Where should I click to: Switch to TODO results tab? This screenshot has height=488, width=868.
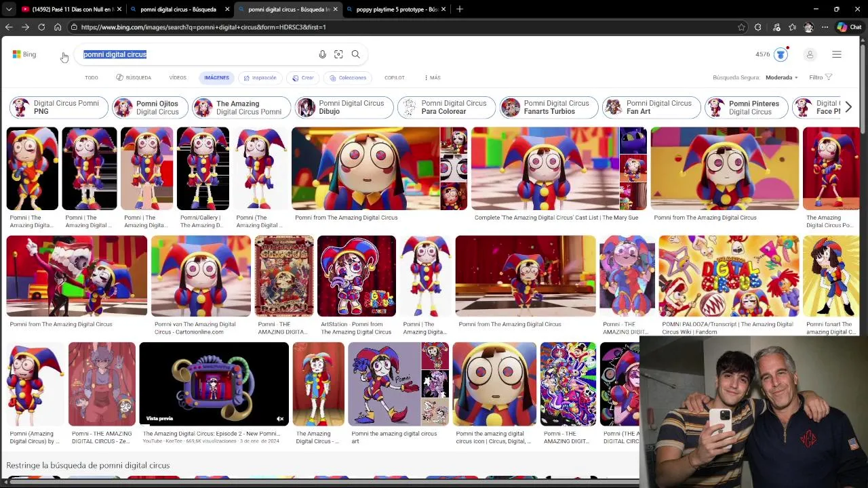[x=92, y=78]
